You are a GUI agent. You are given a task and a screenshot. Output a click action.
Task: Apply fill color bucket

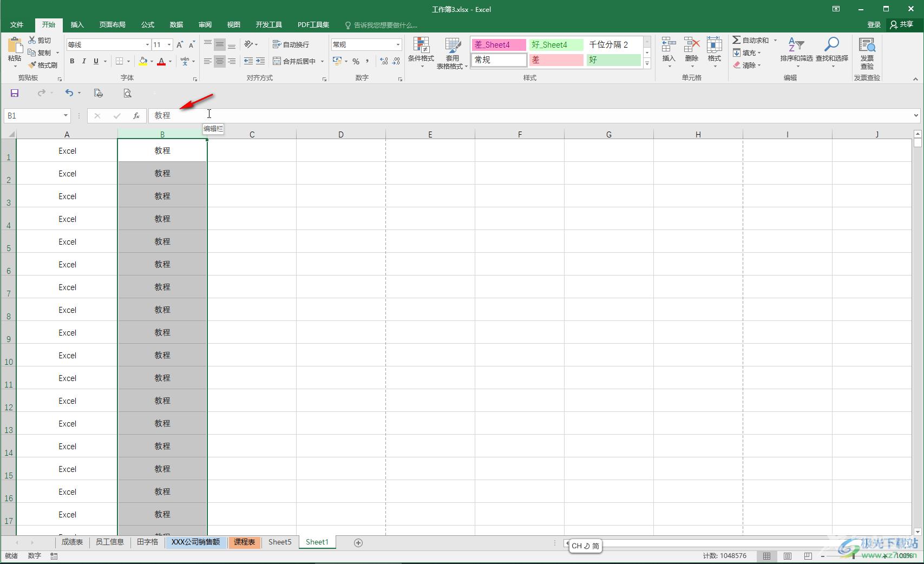pyautogui.click(x=143, y=61)
